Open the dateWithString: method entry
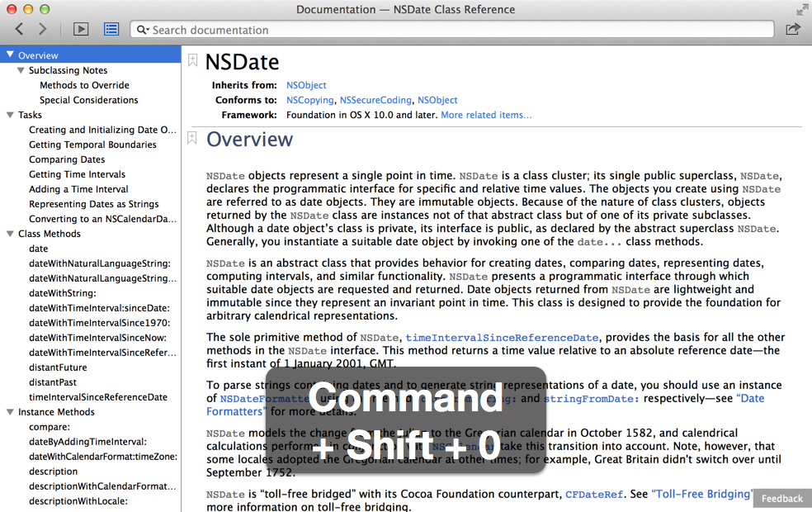The image size is (812, 512). point(63,293)
